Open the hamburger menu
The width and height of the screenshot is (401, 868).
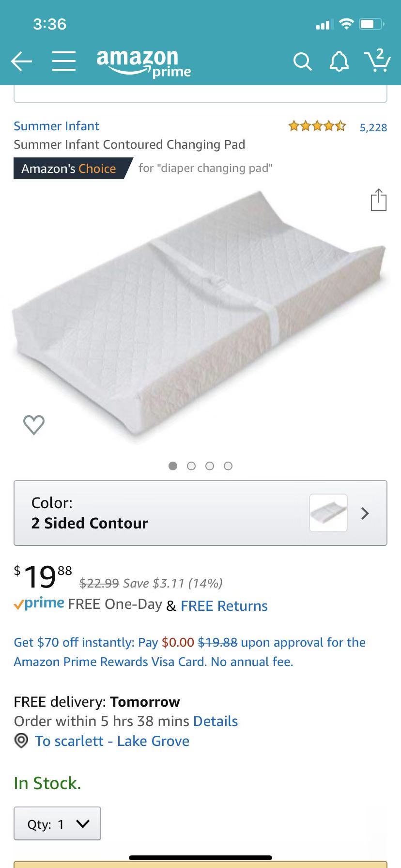coord(64,62)
